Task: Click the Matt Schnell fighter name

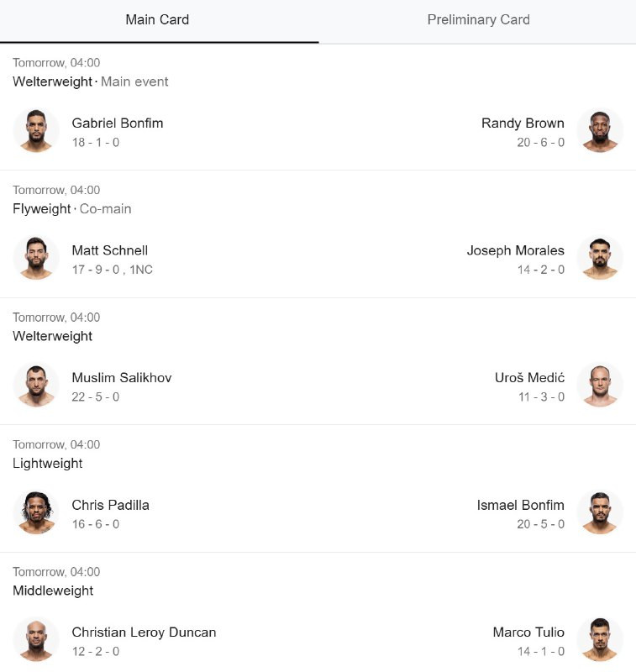Action: (x=110, y=250)
